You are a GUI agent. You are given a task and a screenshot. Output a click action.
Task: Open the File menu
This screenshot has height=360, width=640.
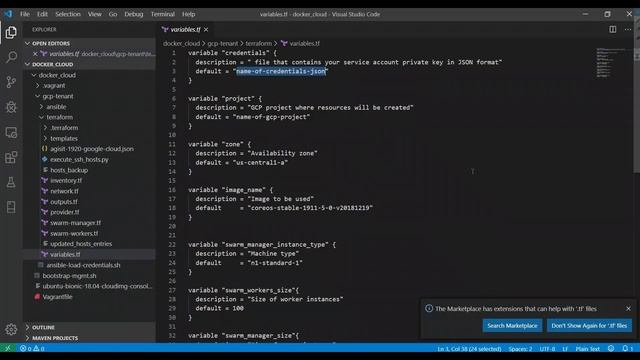(x=25, y=14)
